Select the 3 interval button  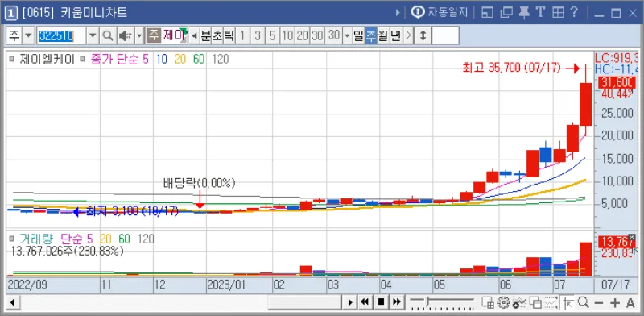[x=257, y=35]
